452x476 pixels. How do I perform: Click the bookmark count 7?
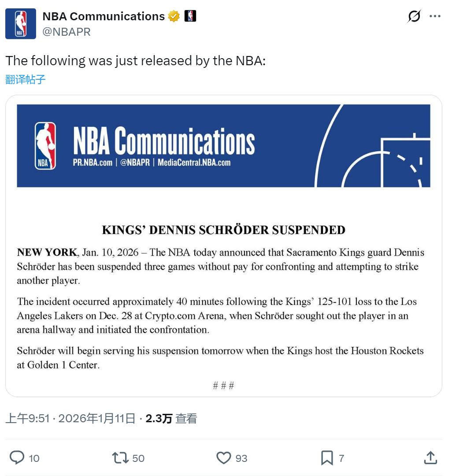pos(341,458)
